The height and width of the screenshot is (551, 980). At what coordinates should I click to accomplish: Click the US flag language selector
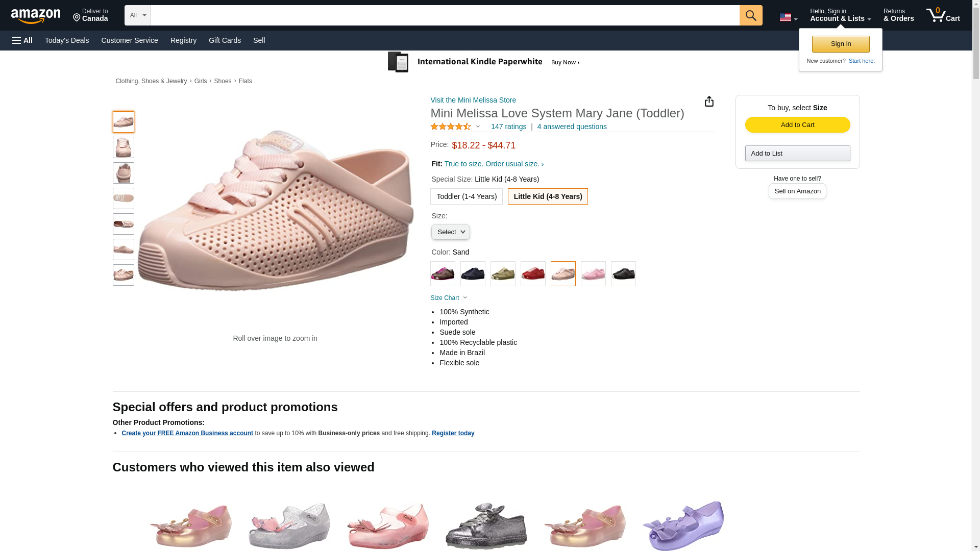[x=788, y=18]
